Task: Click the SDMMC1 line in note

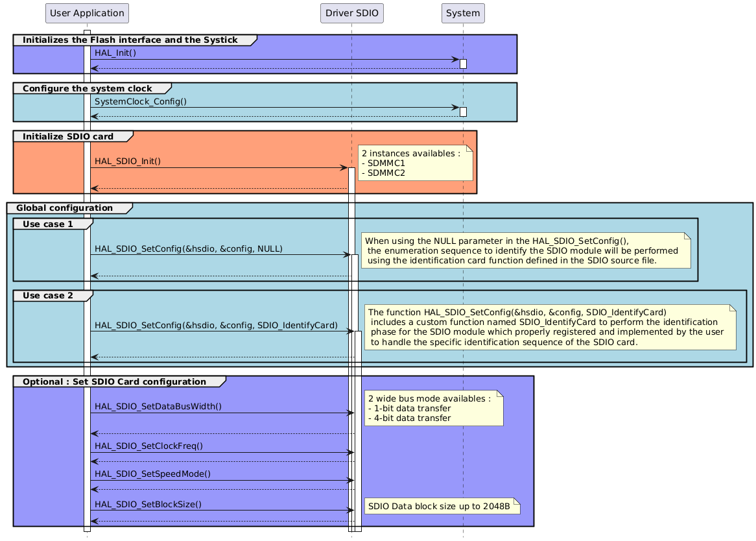Action: [x=383, y=163]
